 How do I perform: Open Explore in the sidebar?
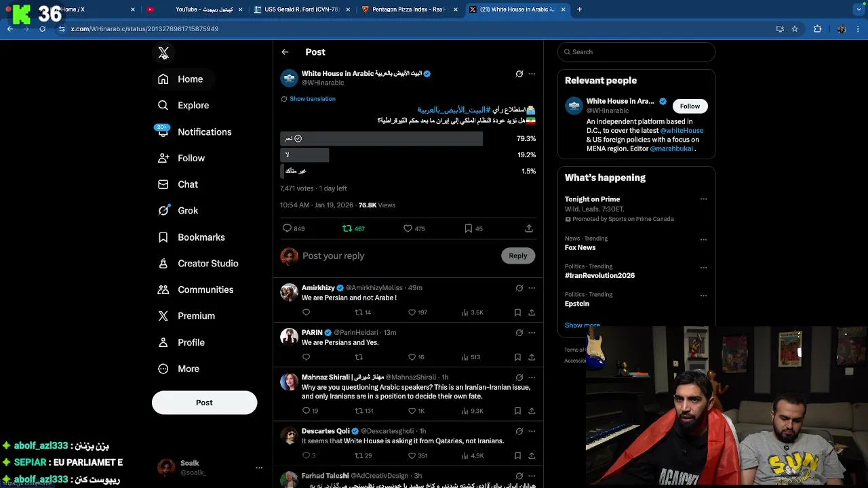click(x=183, y=105)
